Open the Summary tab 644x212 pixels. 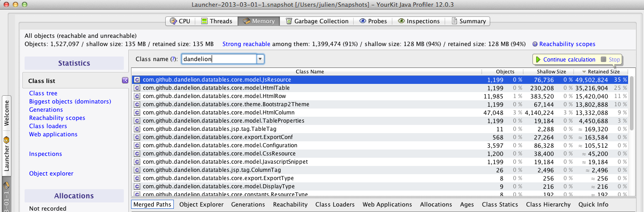point(468,21)
